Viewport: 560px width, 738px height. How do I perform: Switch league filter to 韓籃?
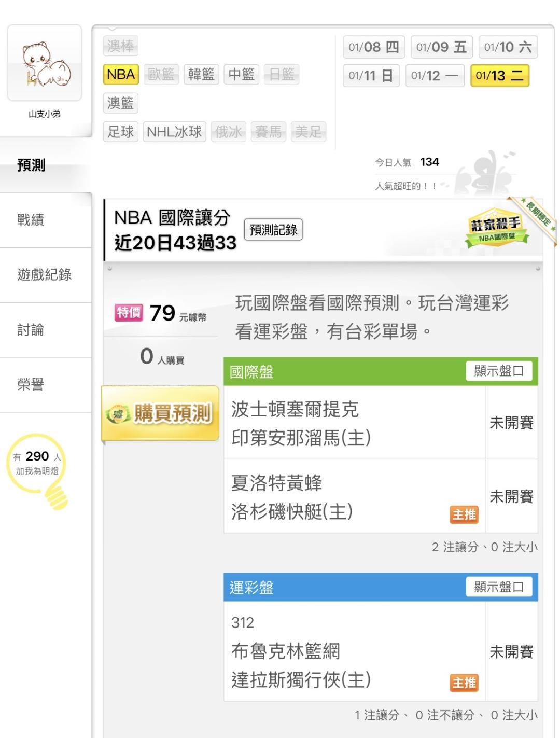(x=201, y=75)
